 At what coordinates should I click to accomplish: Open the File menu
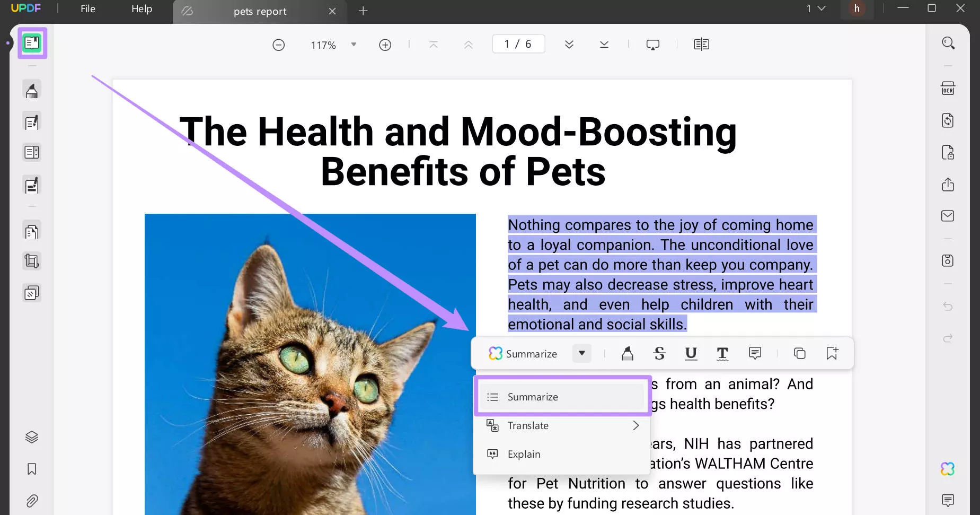pyautogui.click(x=88, y=9)
